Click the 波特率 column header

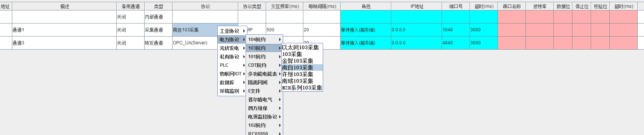coord(540,6)
